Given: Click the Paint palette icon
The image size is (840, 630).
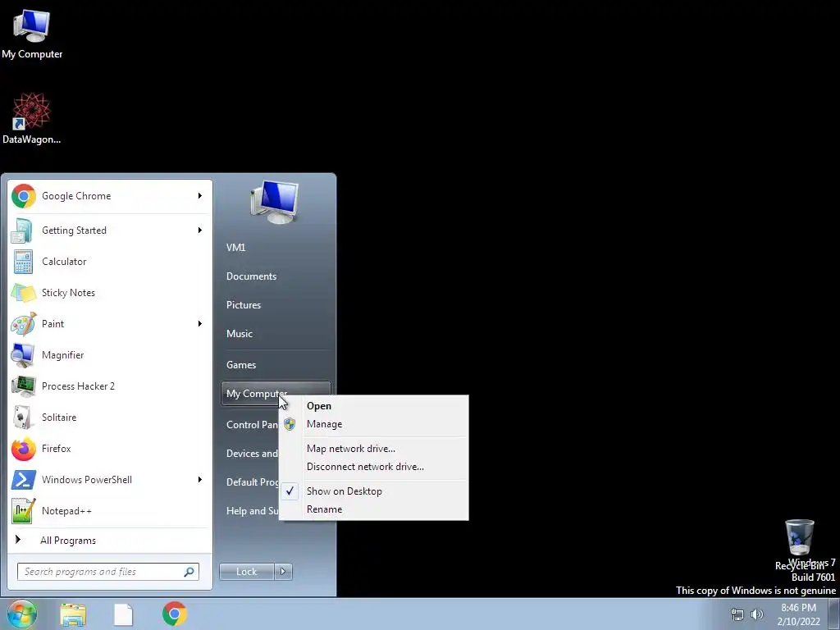Looking at the screenshot, I should click(x=24, y=323).
